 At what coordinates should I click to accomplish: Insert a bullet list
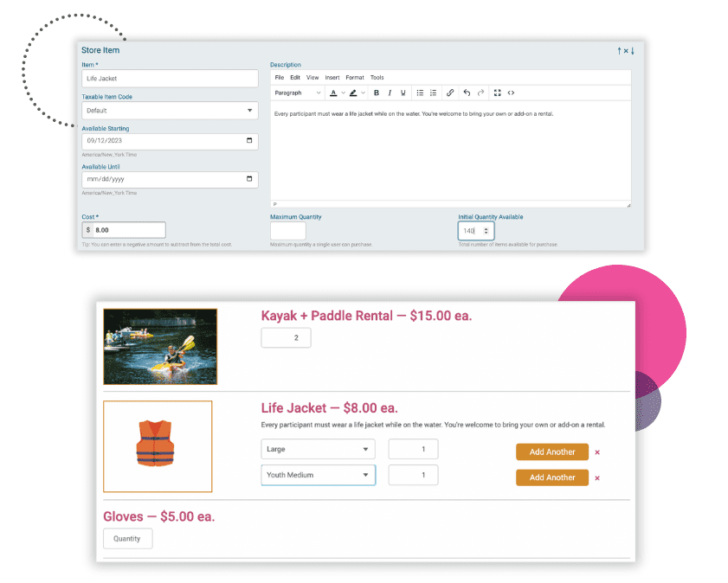pos(420,93)
